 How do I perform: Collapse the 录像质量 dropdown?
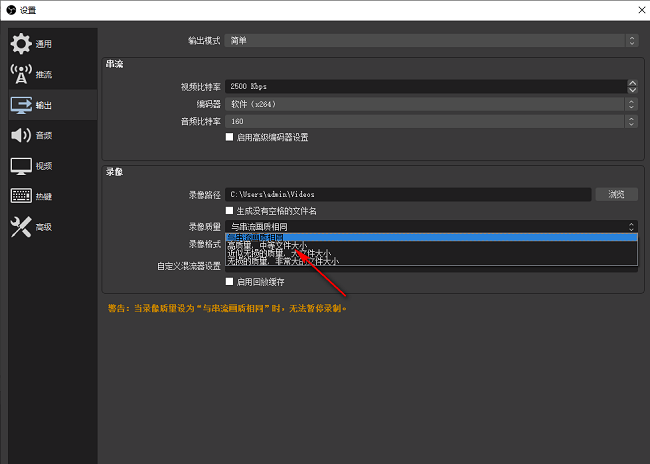(431, 226)
